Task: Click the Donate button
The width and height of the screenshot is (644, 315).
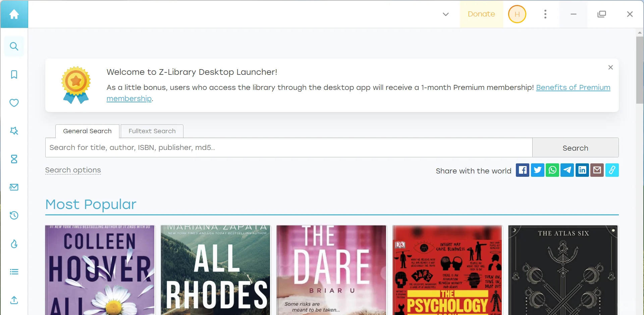Action: pyautogui.click(x=481, y=14)
